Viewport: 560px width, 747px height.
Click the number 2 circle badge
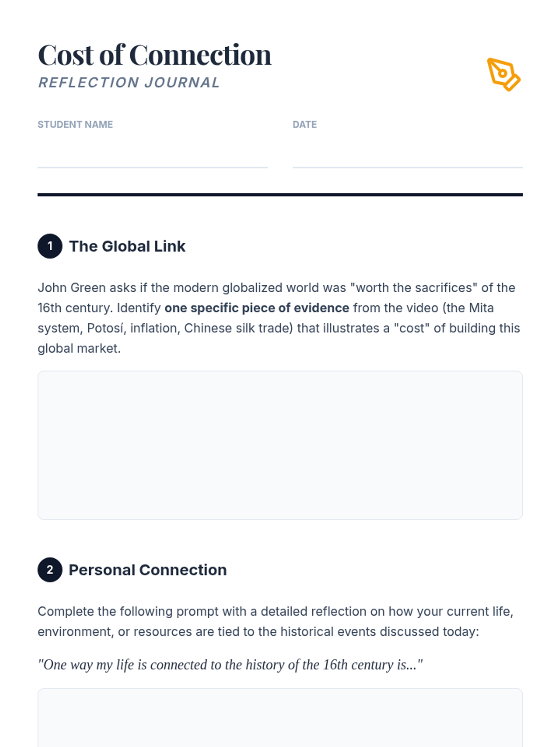[50, 570]
